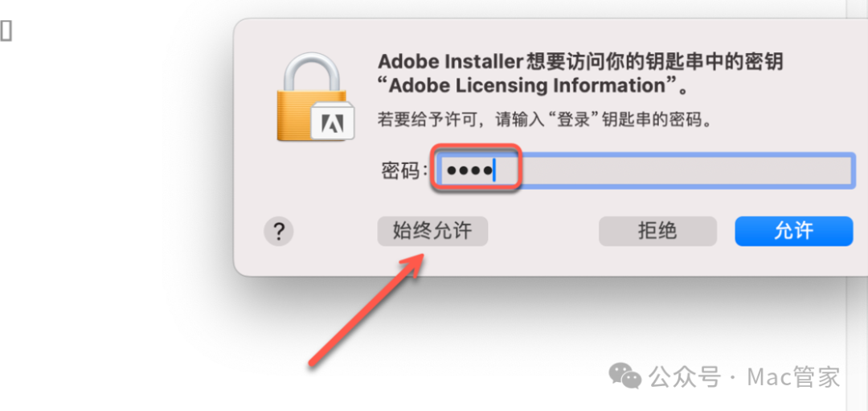The width and height of the screenshot is (868, 411).
Task: Click the 公众号 watermark text
Action: 684,376
